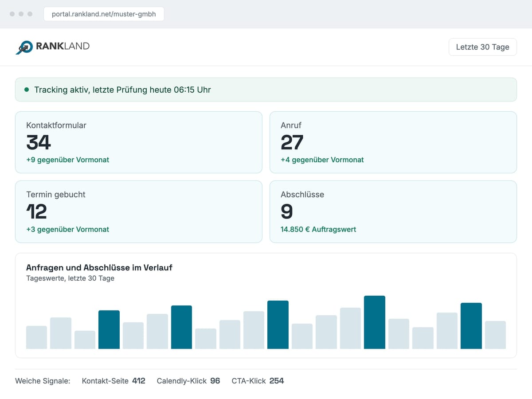Click the Anruf value 27

[x=292, y=142]
